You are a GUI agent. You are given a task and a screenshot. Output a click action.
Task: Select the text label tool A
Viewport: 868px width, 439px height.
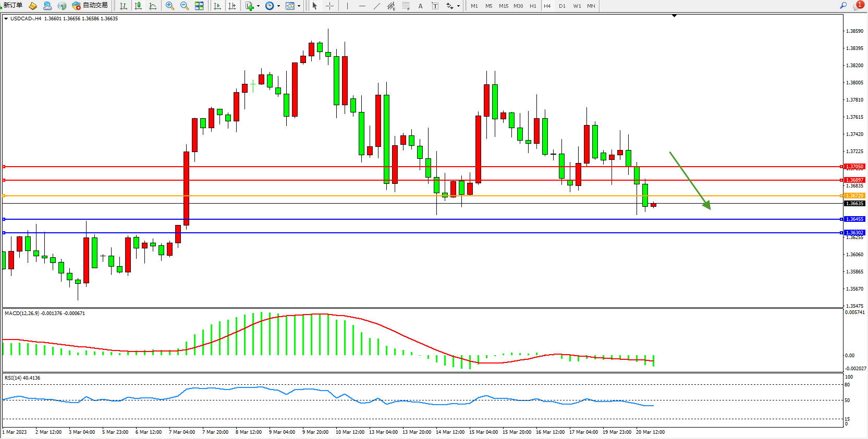pos(420,6)
